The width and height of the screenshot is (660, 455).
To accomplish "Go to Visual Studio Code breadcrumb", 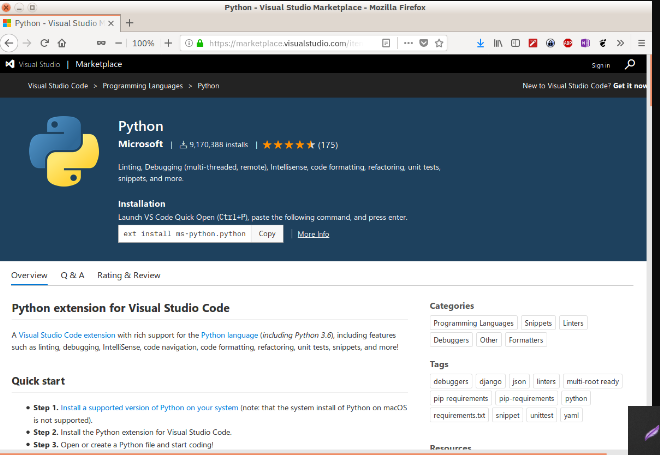I will pyautogui.click(x=58, y=86).
